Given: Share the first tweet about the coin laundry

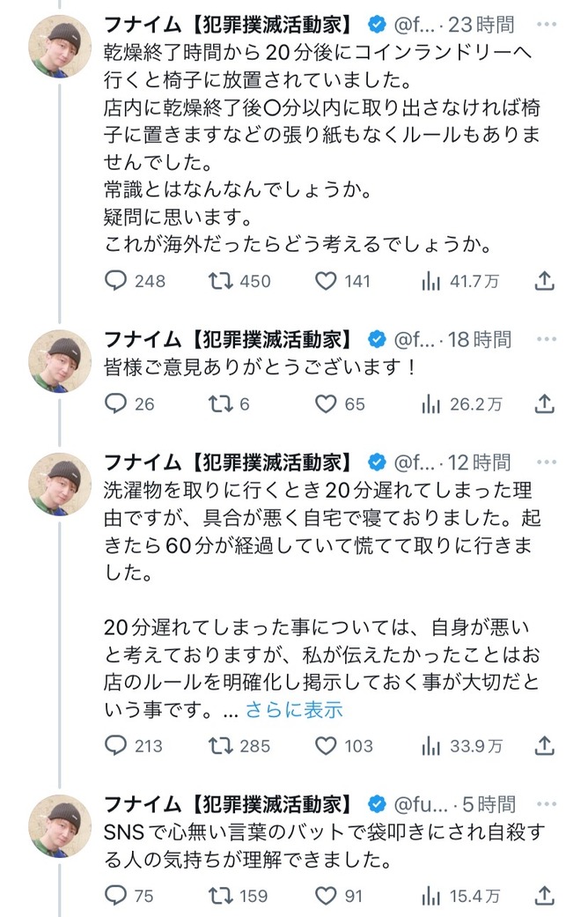Looking at the screenshot, I should click(545, 281).
